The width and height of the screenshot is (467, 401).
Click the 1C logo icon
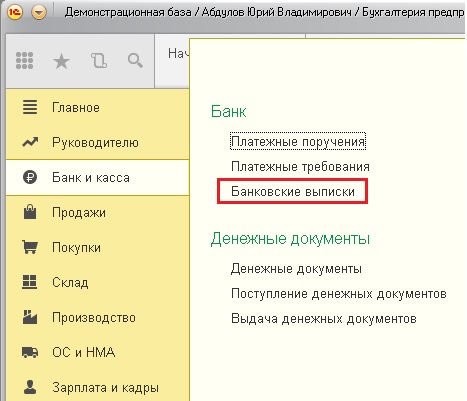pos(15,12)
